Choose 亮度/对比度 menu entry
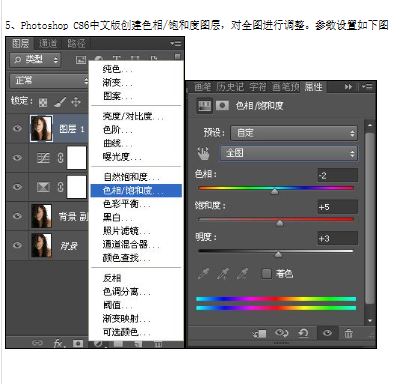419x384 pixels. (136, 116)
